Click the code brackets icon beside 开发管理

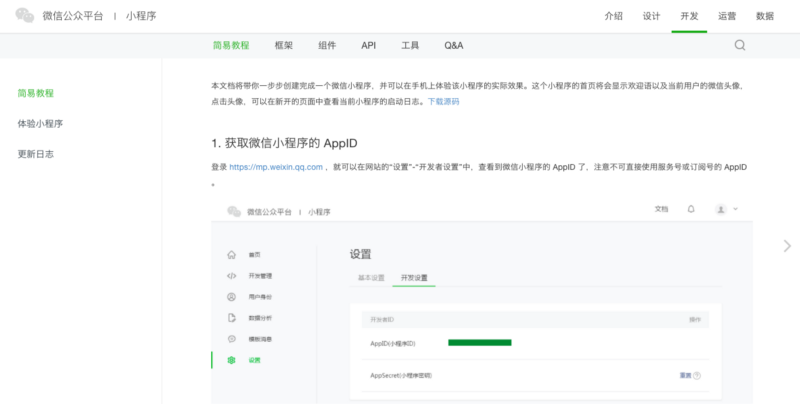point(232,276)
